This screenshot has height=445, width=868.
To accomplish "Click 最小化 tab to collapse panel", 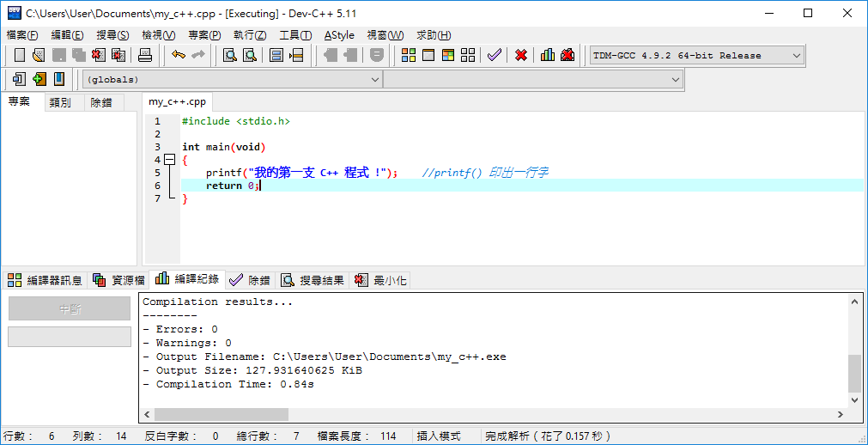I will (381, 280).
